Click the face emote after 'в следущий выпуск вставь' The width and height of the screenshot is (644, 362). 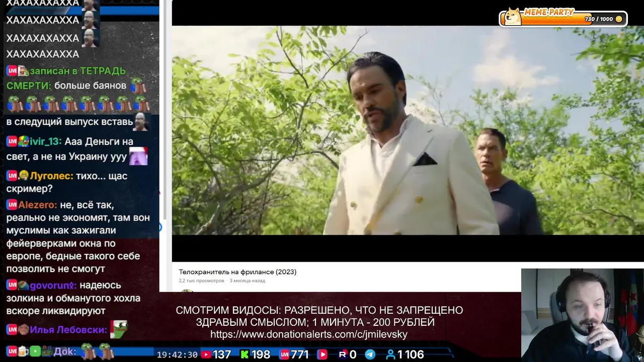click(141, 122)
